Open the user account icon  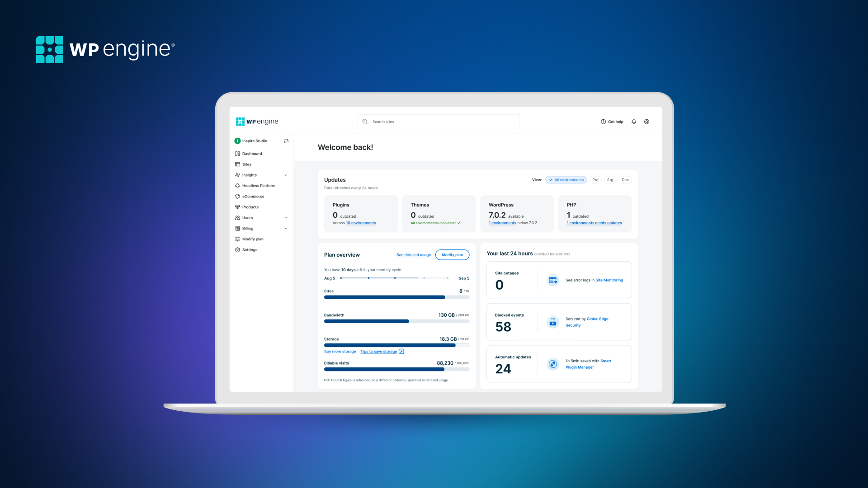pyautogui.click(x=646, y=122)
